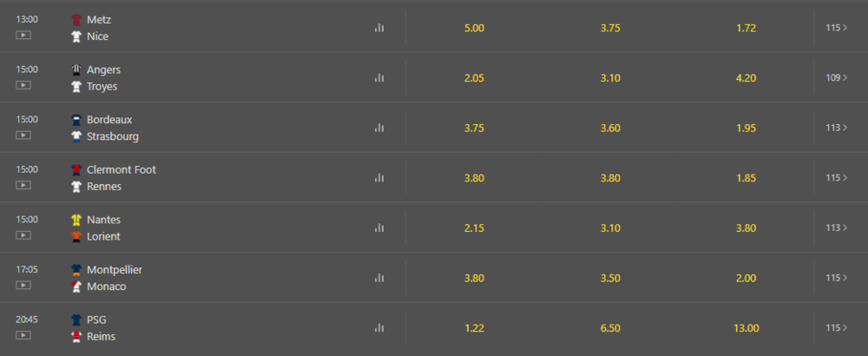Open stats icon for Metz vs Nice
Viewport: 868px width, 356px height.
tap(379, 28)
